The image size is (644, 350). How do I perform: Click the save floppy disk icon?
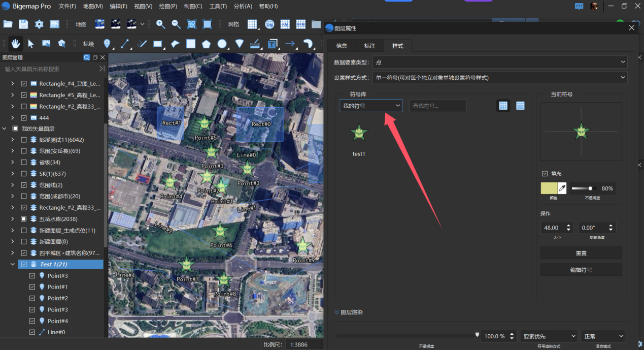(x=23, y=24)
